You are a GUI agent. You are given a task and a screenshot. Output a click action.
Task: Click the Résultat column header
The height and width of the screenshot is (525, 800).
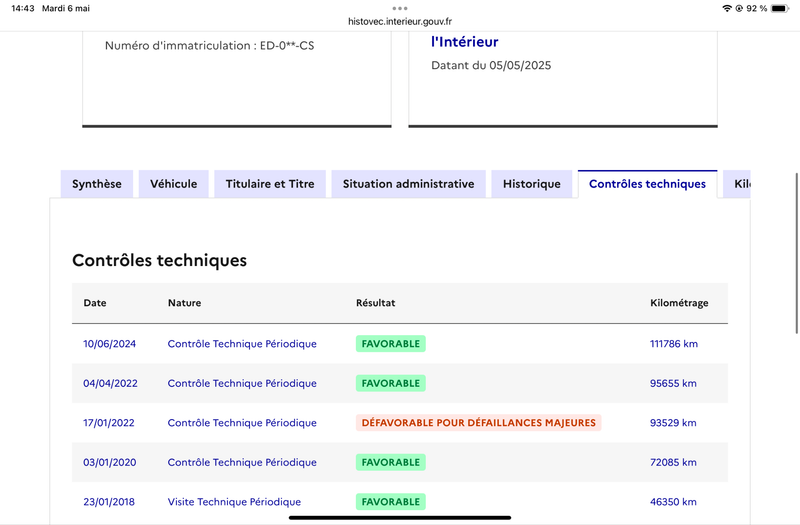click(376, 303)
